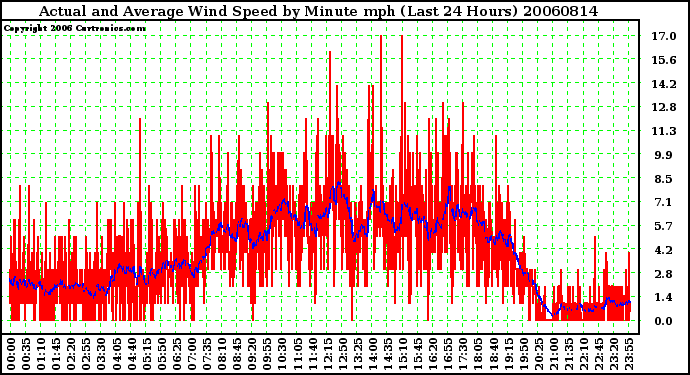Click the chart title text
The image size is (690, 375).
[x=318, y=11]
